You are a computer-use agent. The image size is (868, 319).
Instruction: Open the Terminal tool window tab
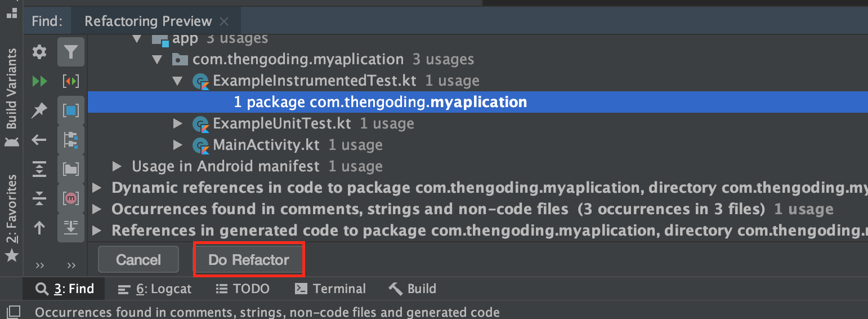click(x=330, y=289)
